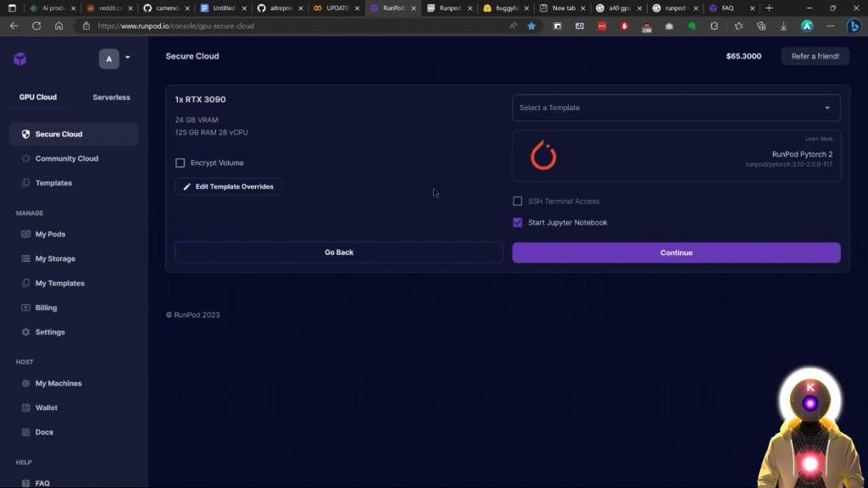Click the My Templates icon

click(x=25, y=283)
